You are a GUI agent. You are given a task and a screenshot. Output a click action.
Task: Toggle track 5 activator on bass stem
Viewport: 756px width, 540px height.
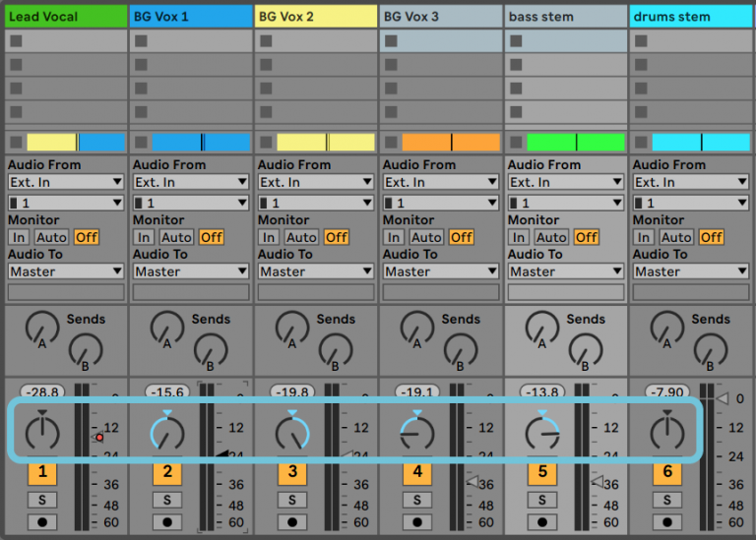point(542,472)
